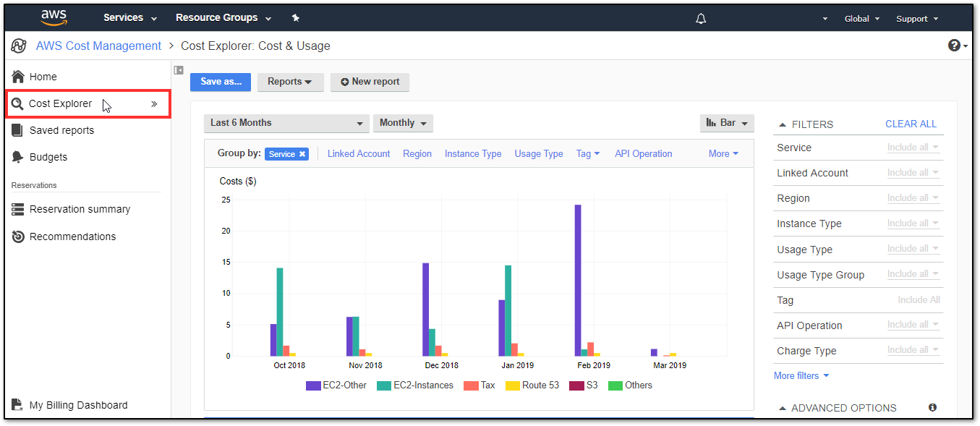Open the Services dropdown menu
The width and height of the screenshot is (980, 426).
[x=130, y=18]
